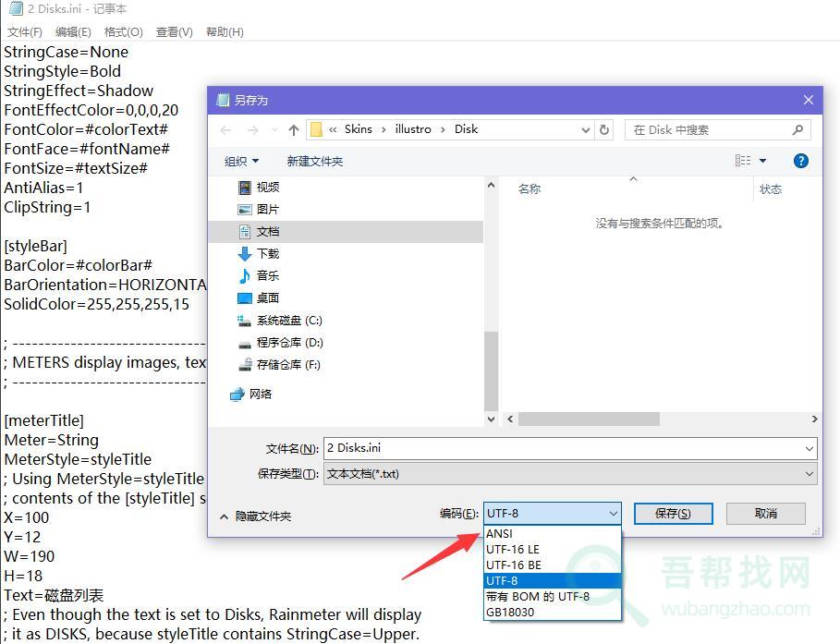The width and height of the screenshot is (840, 644).
Task: Open the 文件(F) menu in Notepad
Action: [24, 32]
